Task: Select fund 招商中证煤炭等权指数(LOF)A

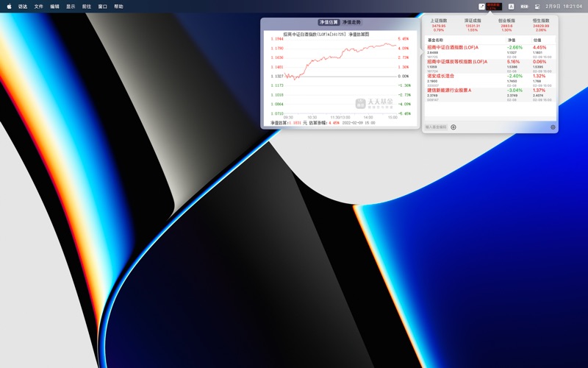Action: [x=457, y=62]
